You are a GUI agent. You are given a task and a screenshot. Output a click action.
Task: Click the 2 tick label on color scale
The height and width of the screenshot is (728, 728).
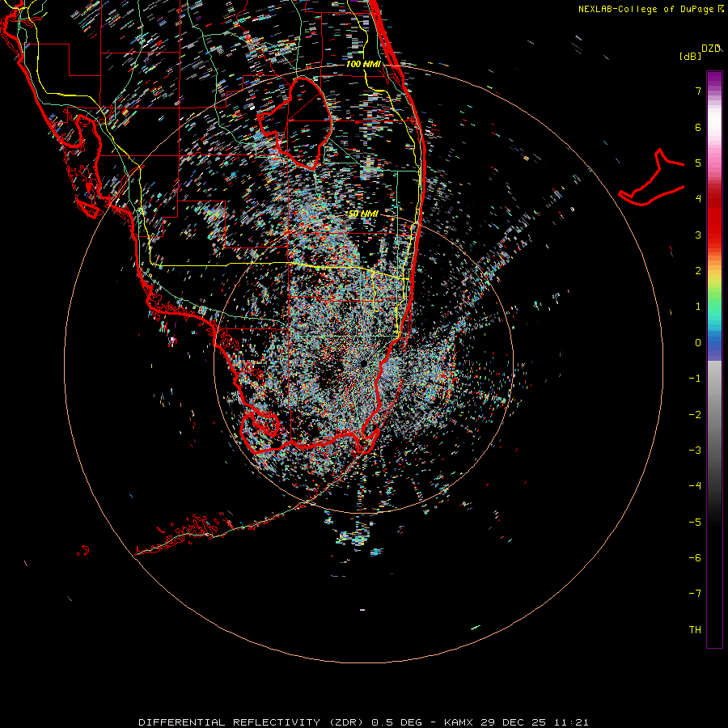click(x=698, y=271)
